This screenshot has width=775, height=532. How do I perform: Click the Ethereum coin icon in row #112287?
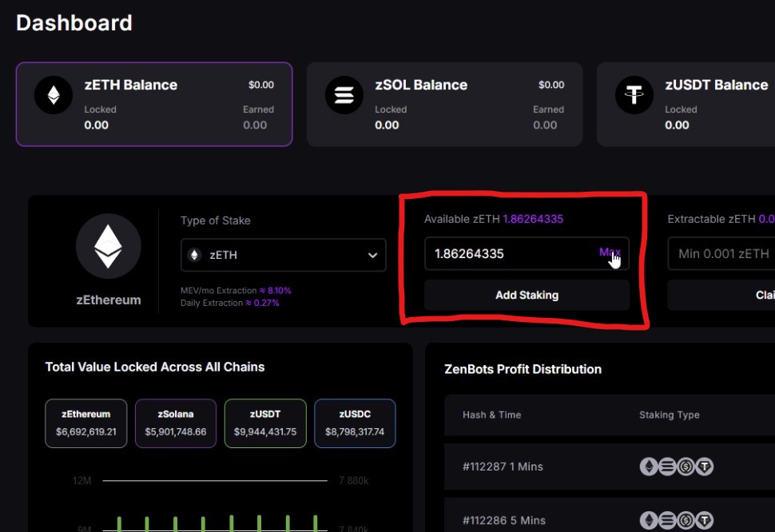(x=649, y=466)
